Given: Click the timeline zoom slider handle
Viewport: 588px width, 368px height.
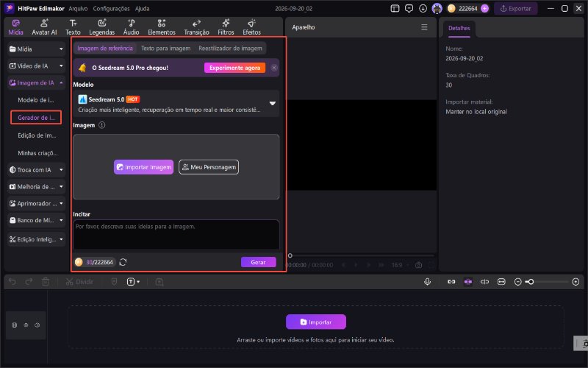Looking at the screenshot, I should point(531,282).
